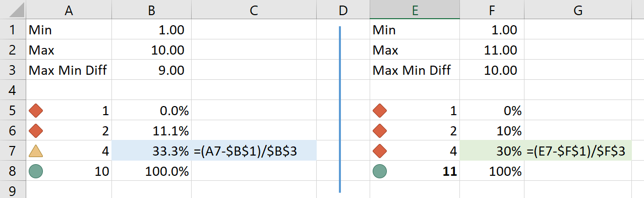Image resolution: width=644 pixels, height=198 pixels.
Task: Click the green circle icon in cell A8
Action: (x=36, y=171)
